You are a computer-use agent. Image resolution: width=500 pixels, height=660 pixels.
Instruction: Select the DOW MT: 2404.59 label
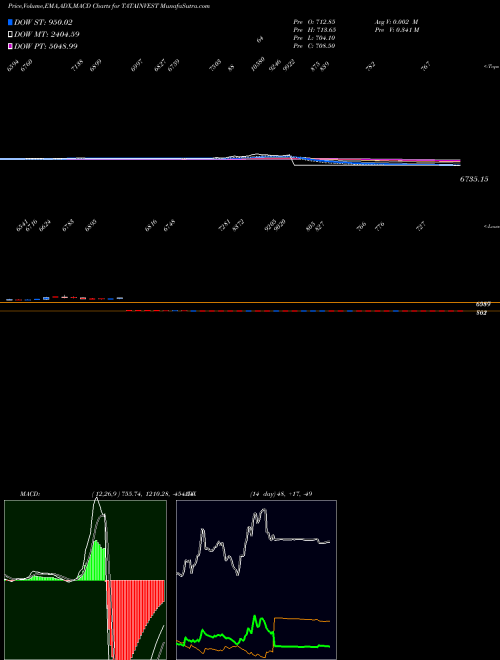[x=47, y=34]
